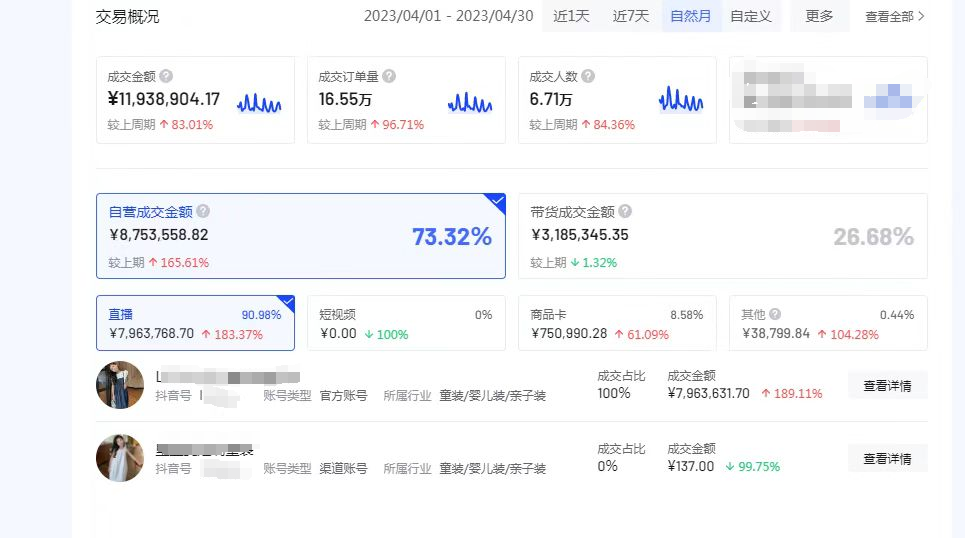Click the avatar of the 渠道账号 account
The height and width of the screenshot is (538, 965).
120,458
